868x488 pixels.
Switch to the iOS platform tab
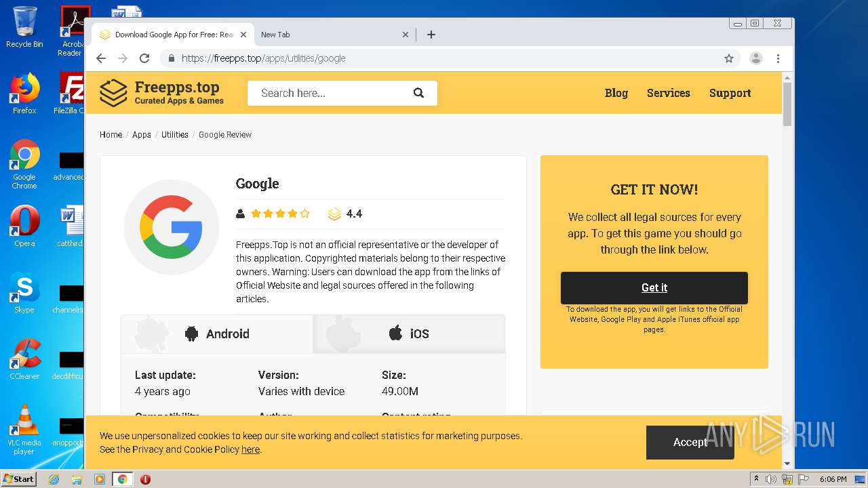click(x=409, y=333)
